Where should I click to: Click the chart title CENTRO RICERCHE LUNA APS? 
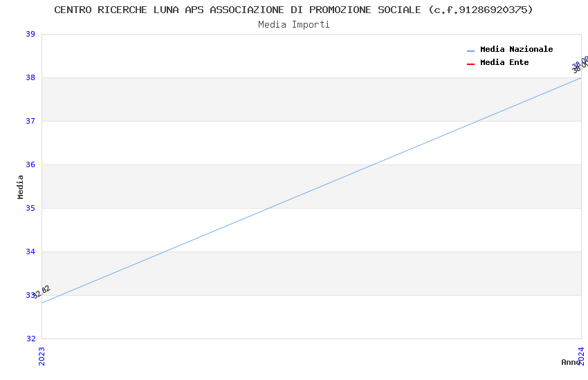coord(293,10)
